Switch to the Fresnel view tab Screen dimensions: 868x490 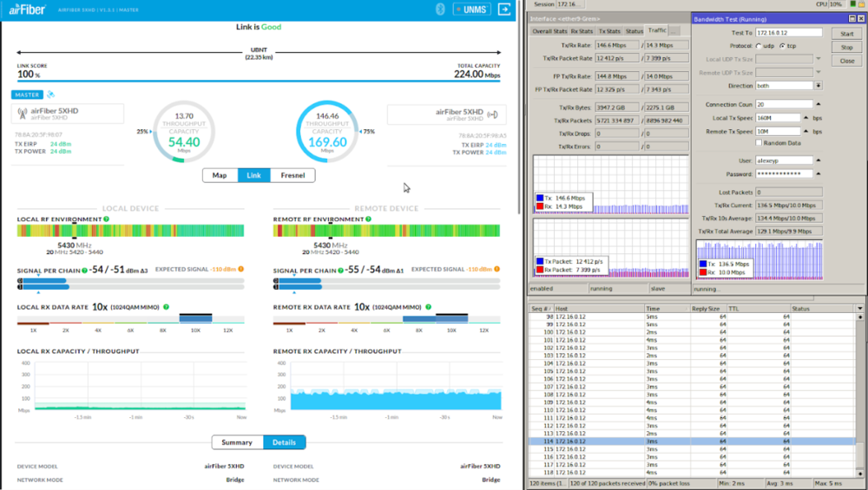(x=293, y=175)
